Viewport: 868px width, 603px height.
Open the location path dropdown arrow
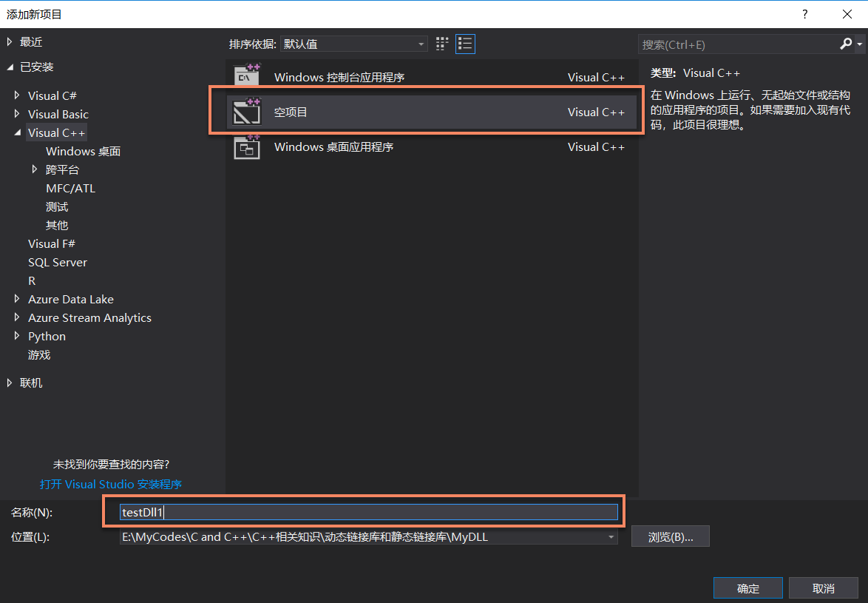click(x=611, y=536)
